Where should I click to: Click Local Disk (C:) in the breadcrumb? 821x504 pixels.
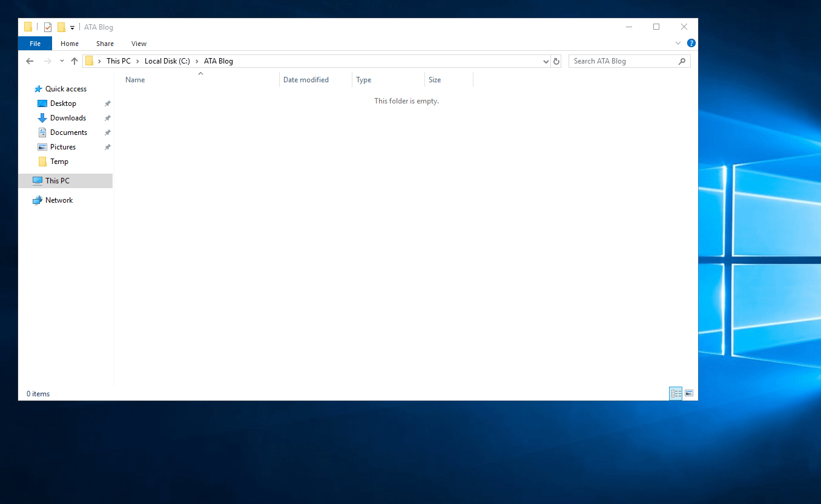(167, 61)
